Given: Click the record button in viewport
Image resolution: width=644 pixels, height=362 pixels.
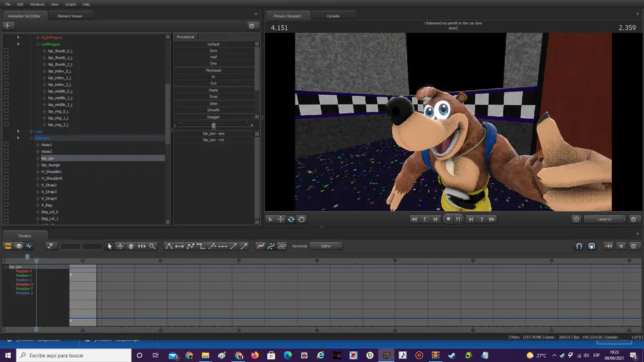Looking at the screenshot, I should tap(448, 219).
